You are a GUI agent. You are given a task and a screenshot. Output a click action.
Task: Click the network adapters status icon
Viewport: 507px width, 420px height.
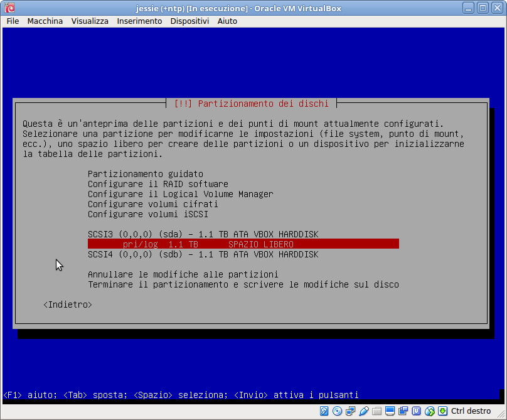click(x=351, y=411)
